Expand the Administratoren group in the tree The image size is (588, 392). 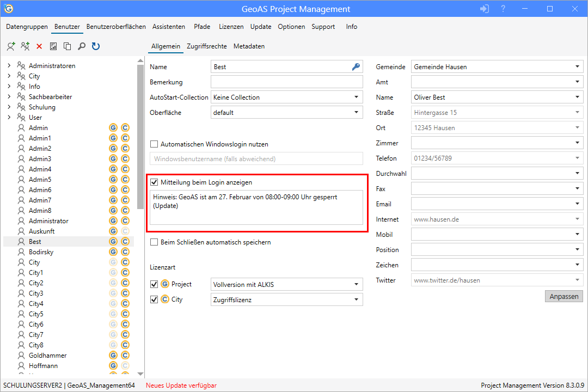pyautogui.click(x=9, y=65)
